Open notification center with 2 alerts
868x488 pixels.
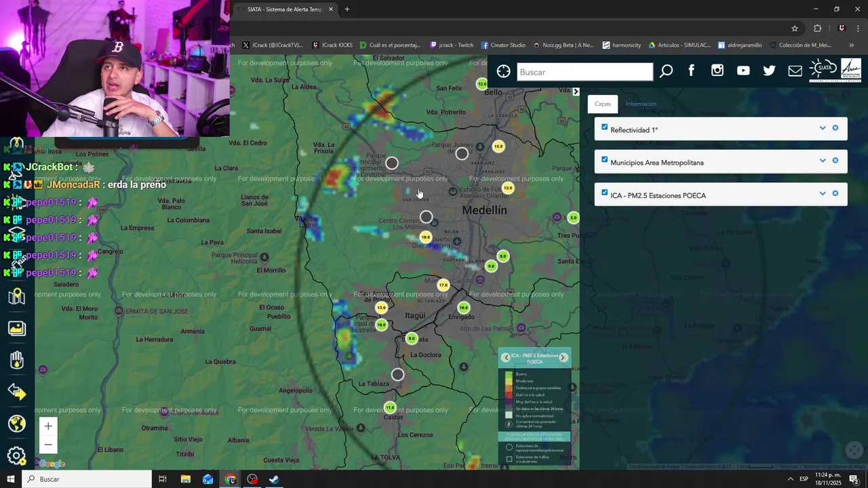[854, 479]
